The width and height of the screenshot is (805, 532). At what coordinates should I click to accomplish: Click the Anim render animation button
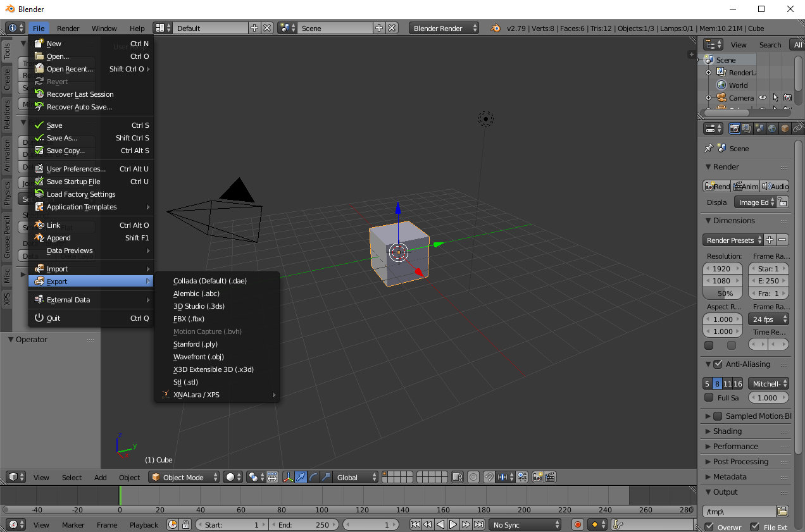tap(746, 186)
